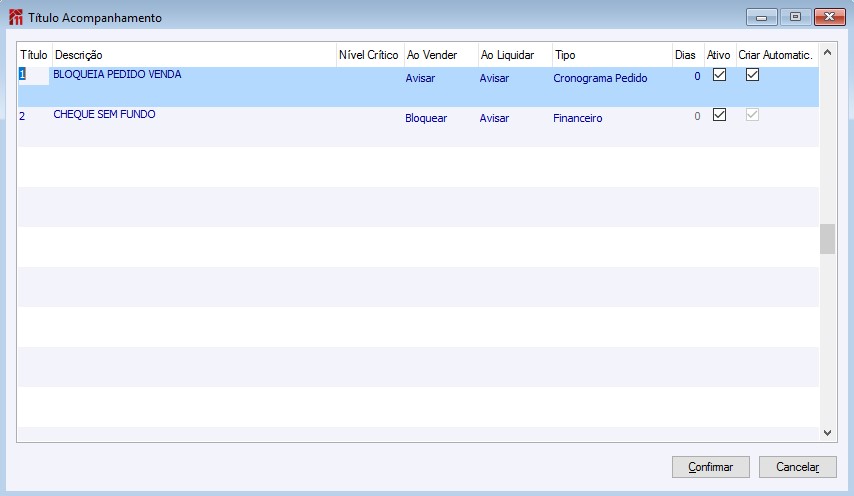Click the vertical scrollbar thumb
Screen dimensions: 854x496
(827, 239)
